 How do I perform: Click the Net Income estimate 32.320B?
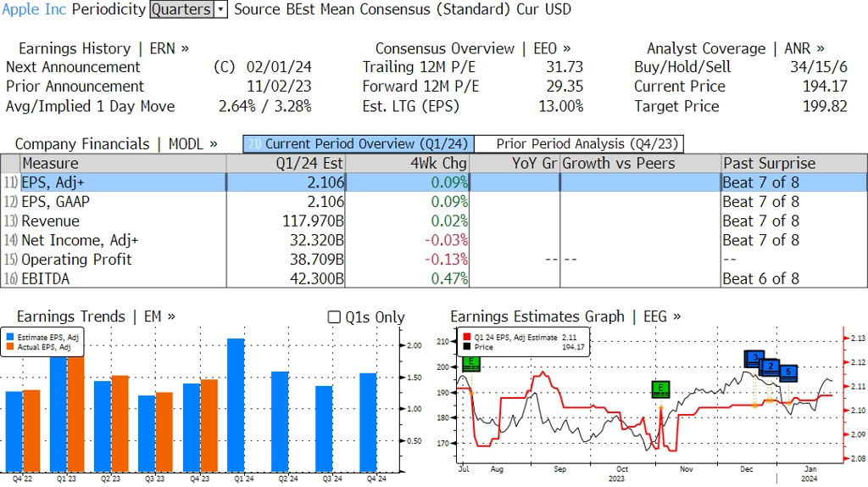(x=317, y=240)
